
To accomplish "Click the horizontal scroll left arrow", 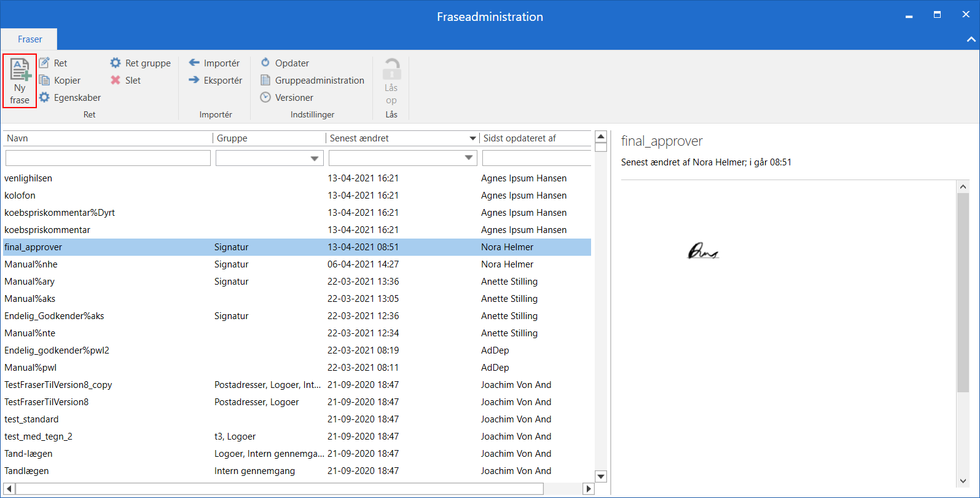I will (9, 489).
